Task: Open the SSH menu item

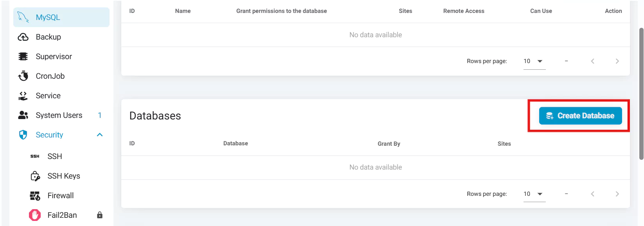Action: pyautogui.click(x=55, y=156)
